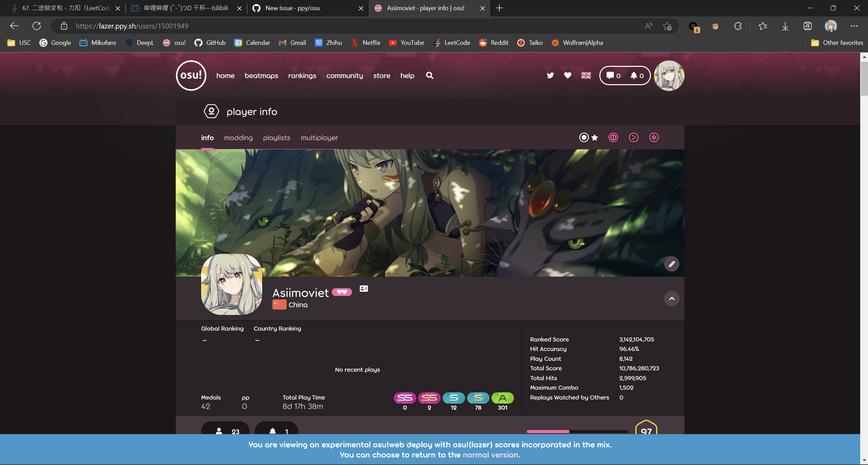Open browser settings via the three-dot menu
Viewport: 868px width, 465px height.
(854, 26)
